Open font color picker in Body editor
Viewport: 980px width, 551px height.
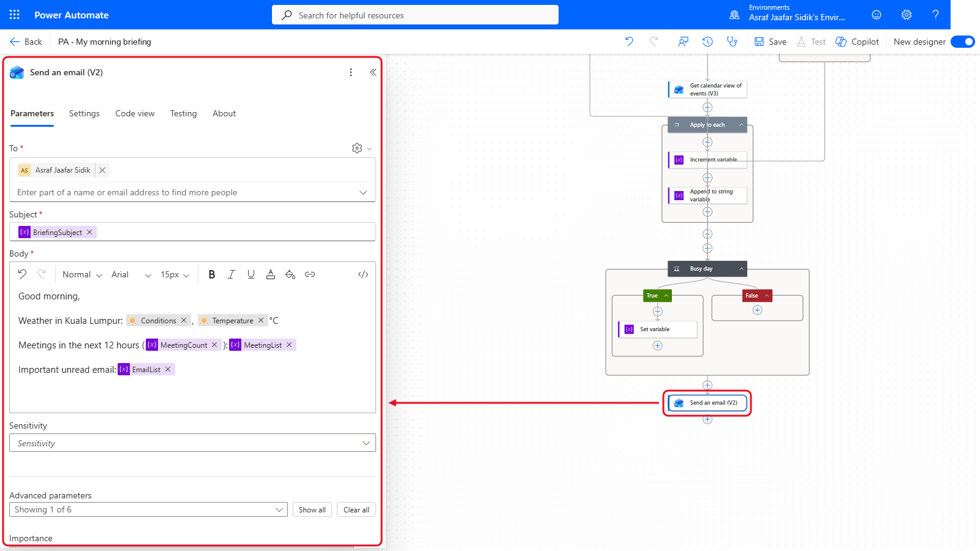coord(271,274)
